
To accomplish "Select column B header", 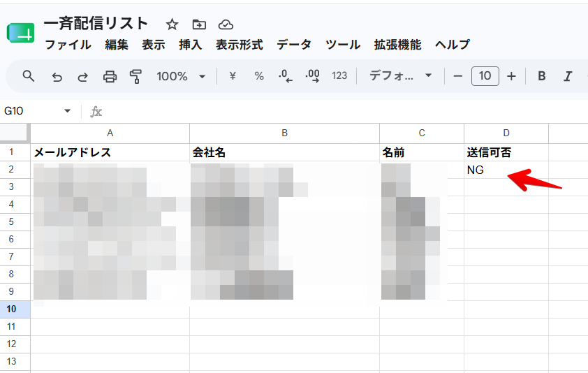I will pos(285,133).
